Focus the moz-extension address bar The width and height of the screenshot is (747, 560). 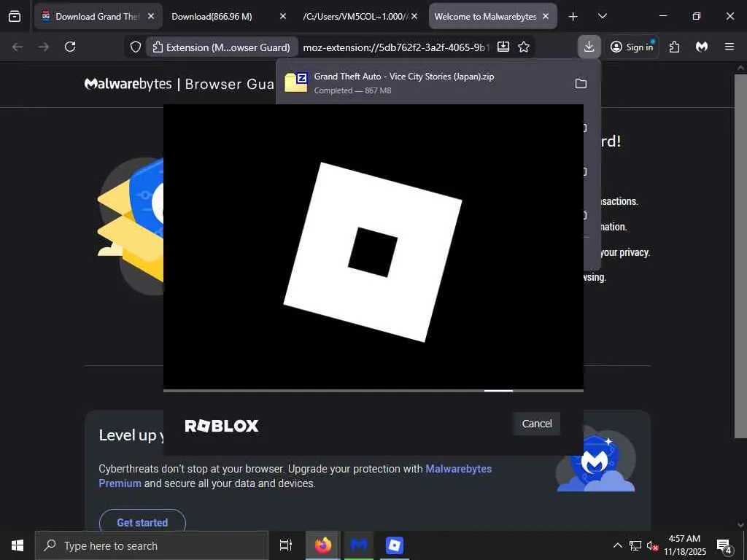395,47
